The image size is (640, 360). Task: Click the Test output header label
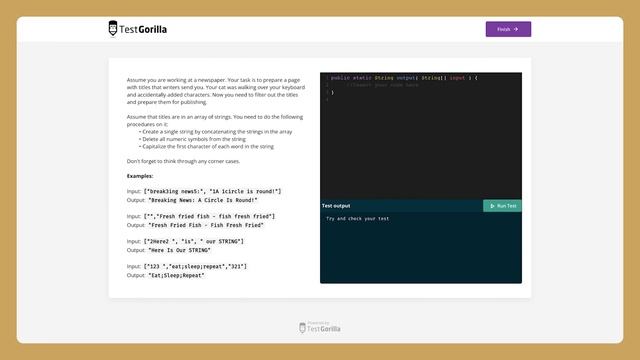[x=336, y=206]
